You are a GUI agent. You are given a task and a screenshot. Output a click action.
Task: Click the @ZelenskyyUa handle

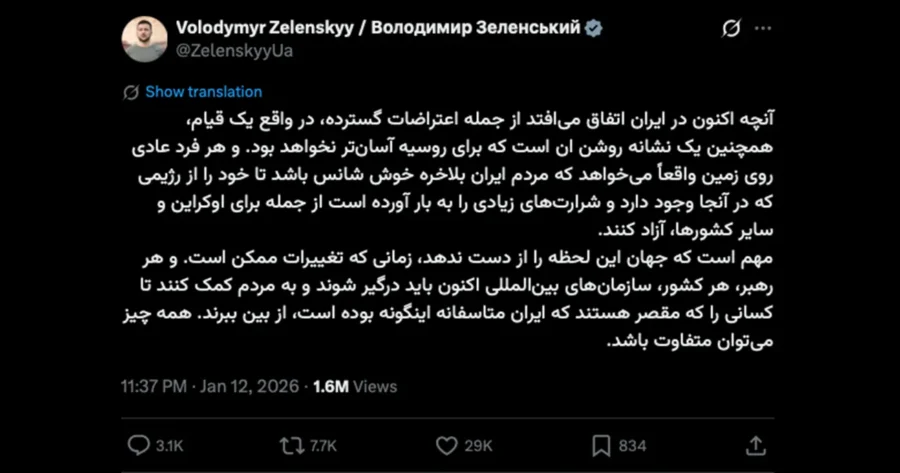(234, 51)
